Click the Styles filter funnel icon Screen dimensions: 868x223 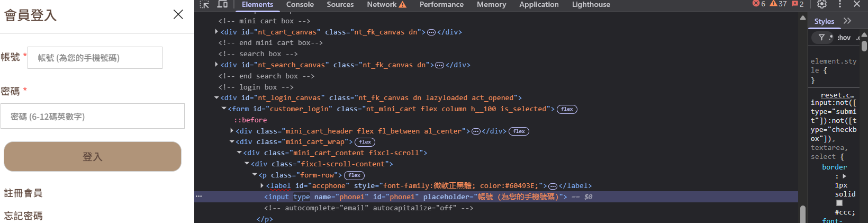click(821, 38)
